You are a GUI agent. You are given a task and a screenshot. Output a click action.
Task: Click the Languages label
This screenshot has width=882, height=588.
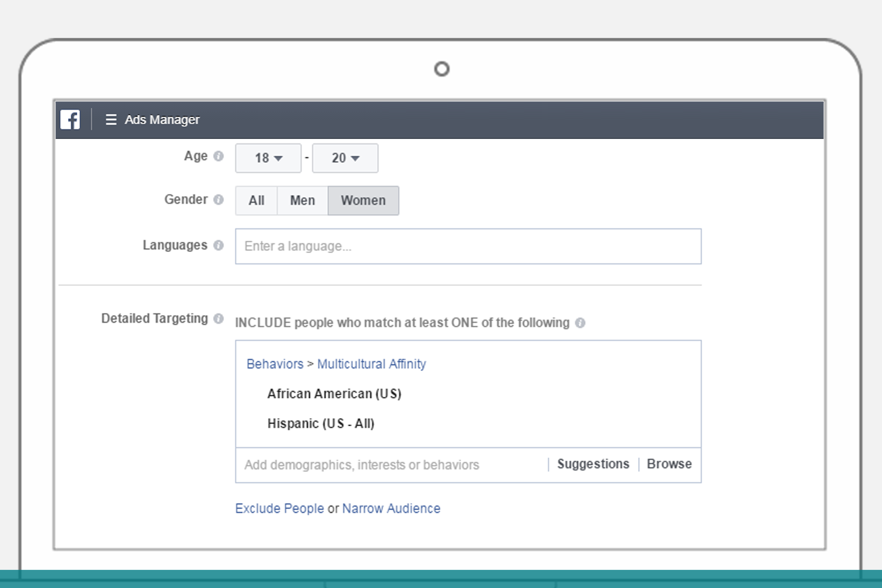click(175, 245)
